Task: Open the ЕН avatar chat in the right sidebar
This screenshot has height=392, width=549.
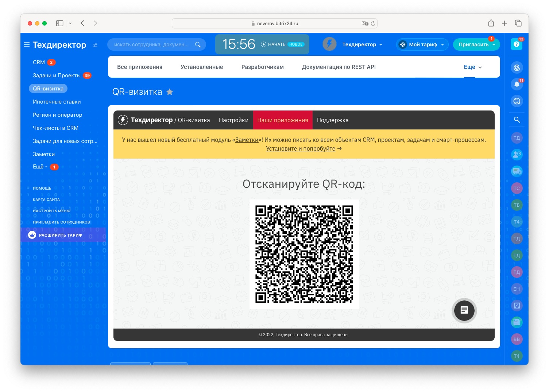Action: tap(517, 289)
